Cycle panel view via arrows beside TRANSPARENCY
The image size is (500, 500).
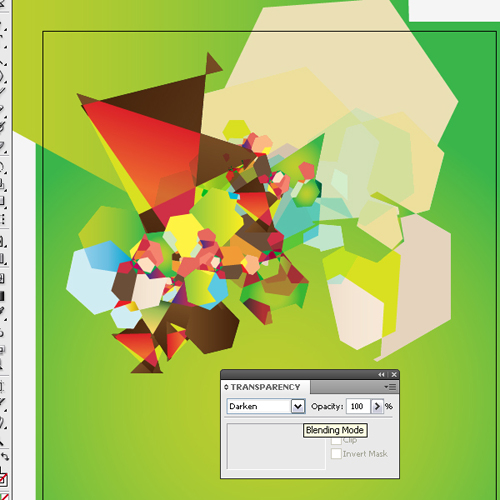[226, 387]
